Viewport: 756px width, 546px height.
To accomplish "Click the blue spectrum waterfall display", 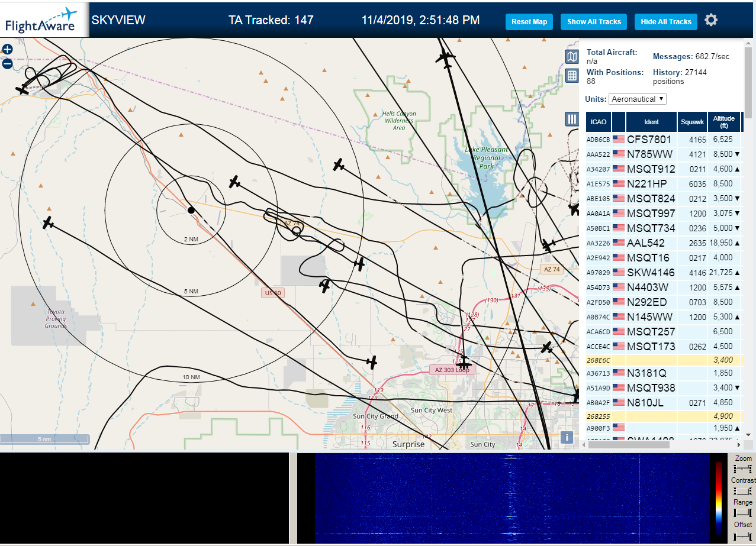I will [512, 498].
